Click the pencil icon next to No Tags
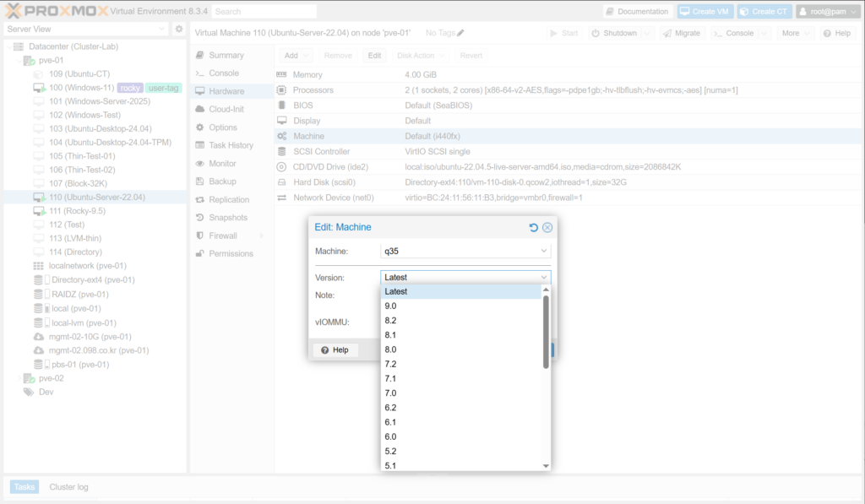865x504 pixels. point(461,33)
